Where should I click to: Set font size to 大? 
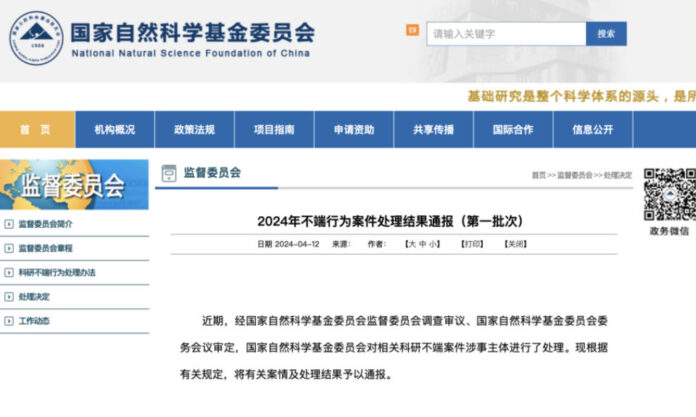pyautogui.click(x=410, y=243)
